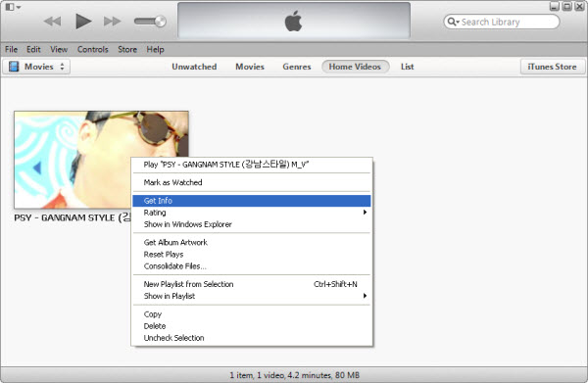Viewport: 588px width, 383px height.
Task: Open the Store menu
Action: tap(127, 50)
